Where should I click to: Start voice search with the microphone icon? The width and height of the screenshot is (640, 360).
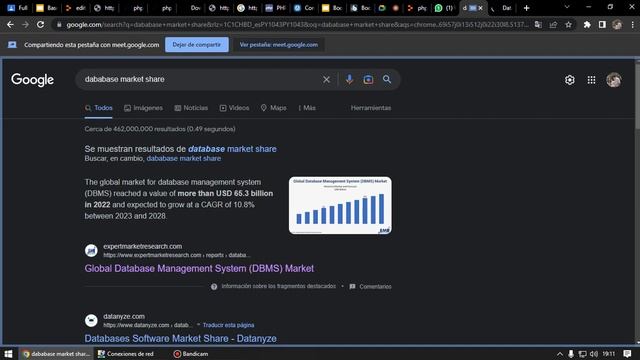point(349,80)
